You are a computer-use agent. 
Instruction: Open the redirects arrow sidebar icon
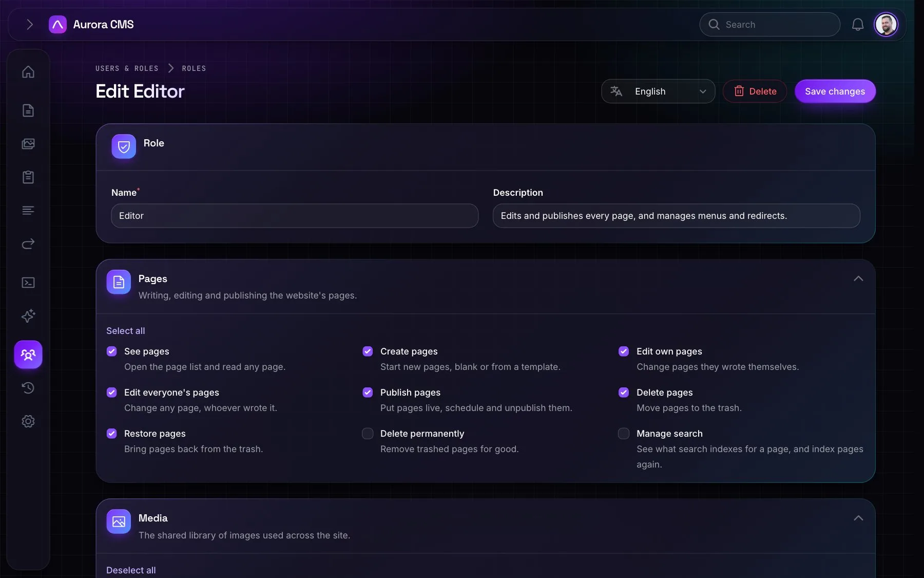point(28,244)
